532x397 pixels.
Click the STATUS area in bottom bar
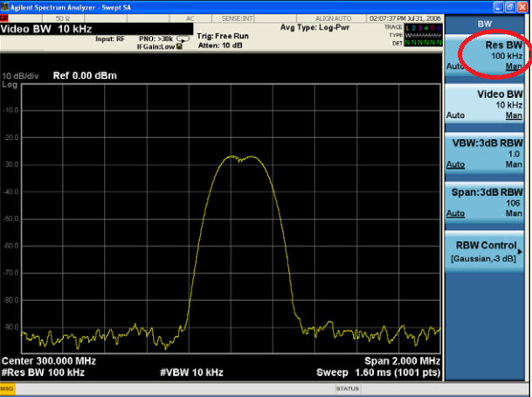(x=349, y=387)
